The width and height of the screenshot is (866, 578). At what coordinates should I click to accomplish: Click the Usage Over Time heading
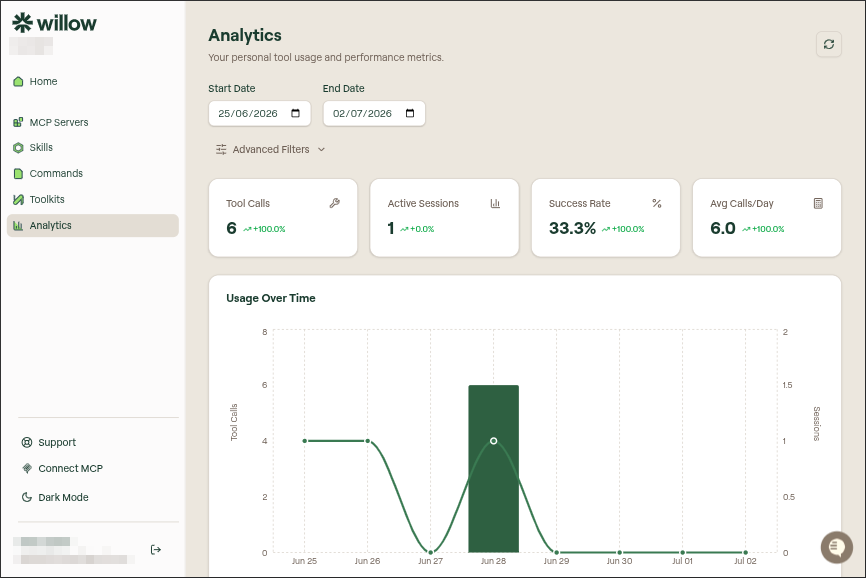(x=271, y=298)
